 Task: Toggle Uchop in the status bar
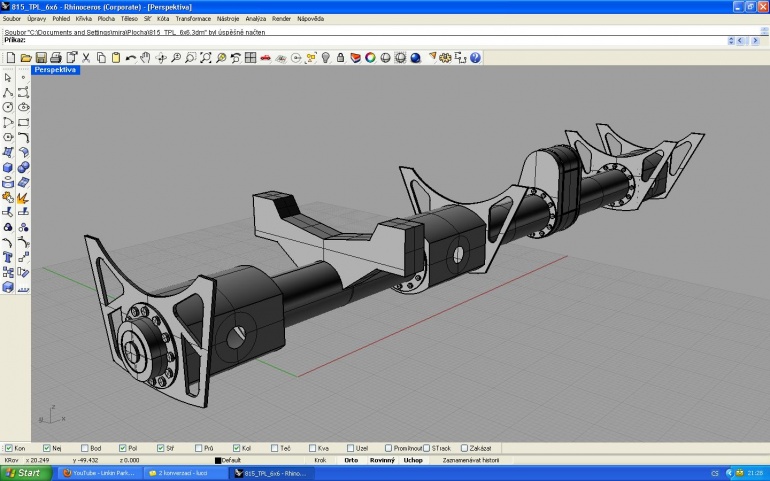[x=413, y=460]
